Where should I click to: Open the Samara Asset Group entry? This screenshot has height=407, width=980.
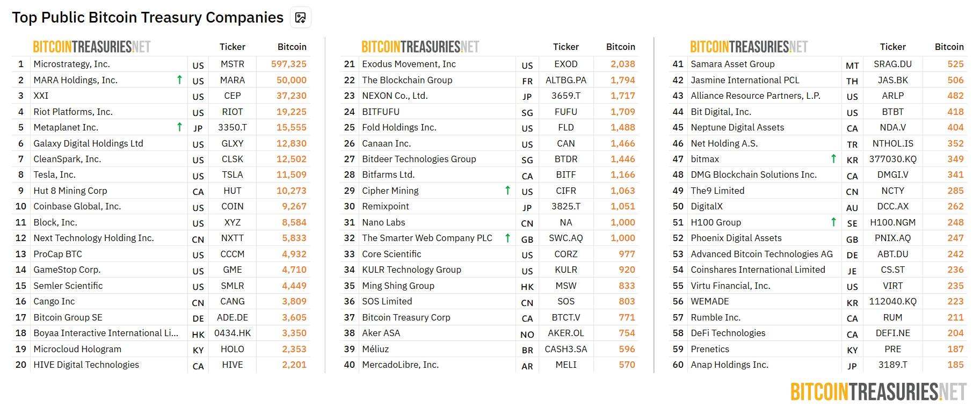click(x=732, y=64)
